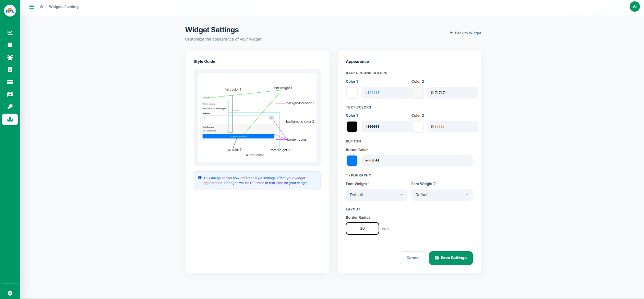
Task: Click the Back to Widget link
Action: pyautogui.click(x=465, y=33)
